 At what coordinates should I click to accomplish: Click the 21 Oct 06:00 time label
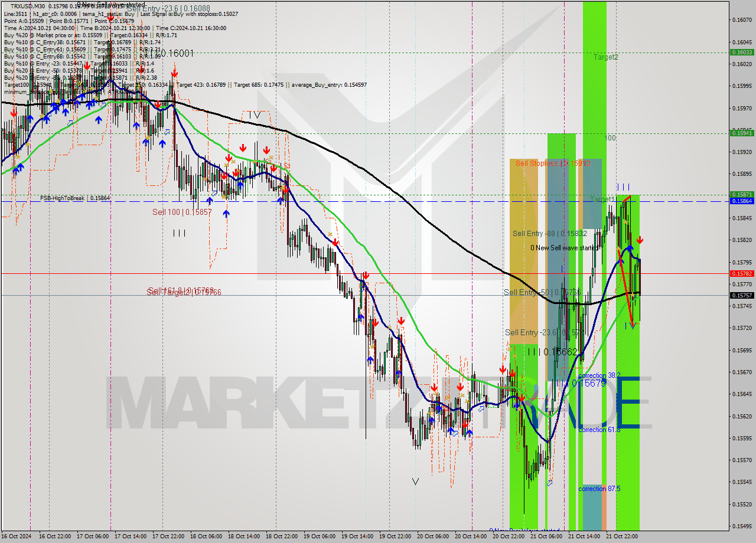point(548,537)
